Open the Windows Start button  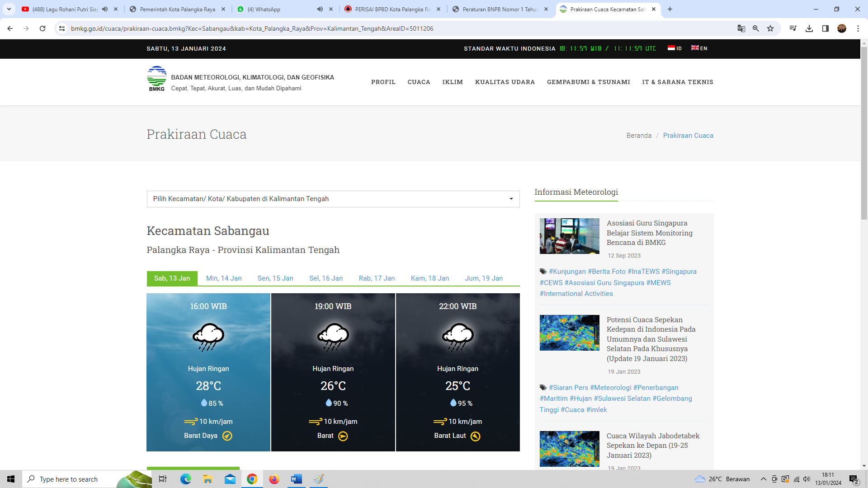pos(11,479)
